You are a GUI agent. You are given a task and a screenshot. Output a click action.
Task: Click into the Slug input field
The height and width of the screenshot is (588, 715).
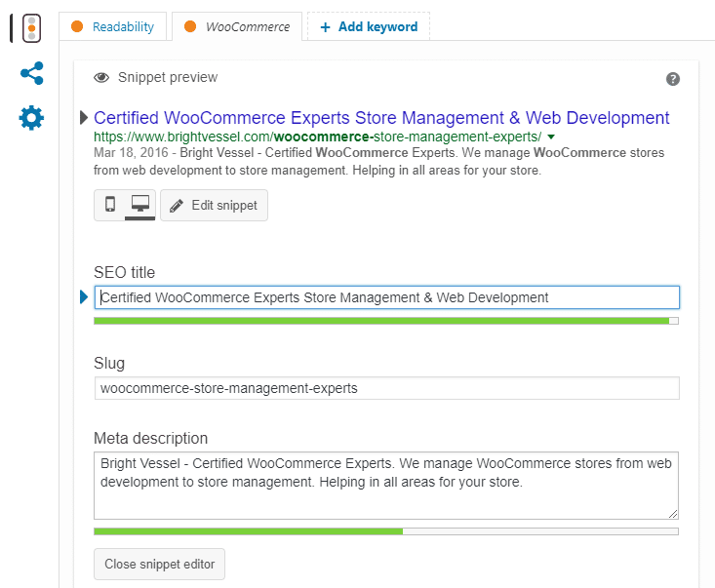point(386,388)
